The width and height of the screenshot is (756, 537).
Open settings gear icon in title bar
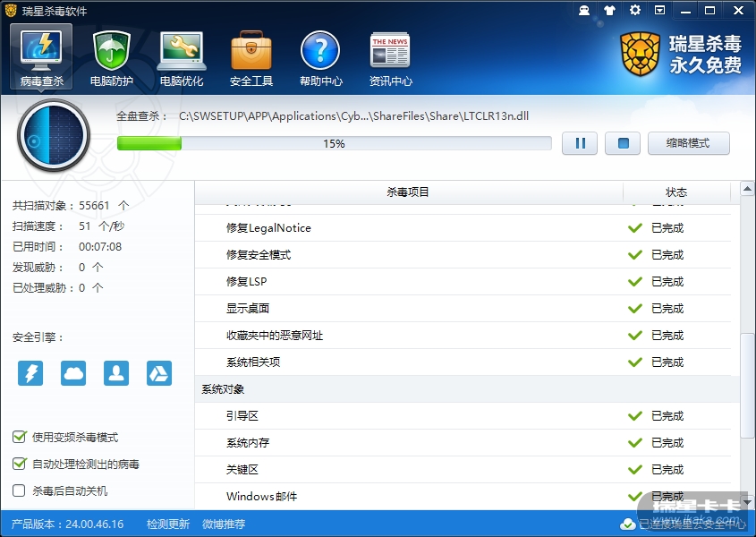coord(635,10)
